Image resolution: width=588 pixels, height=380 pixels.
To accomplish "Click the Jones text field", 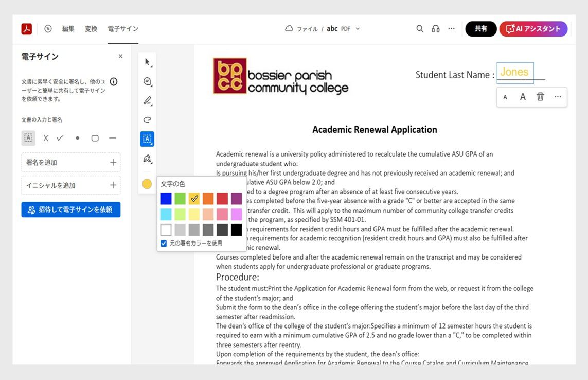I will pyautogui.click(x=515, y=72).
